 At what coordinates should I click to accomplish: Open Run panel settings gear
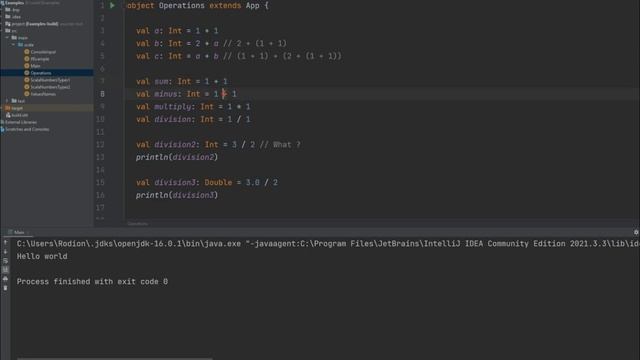(636, 232)
